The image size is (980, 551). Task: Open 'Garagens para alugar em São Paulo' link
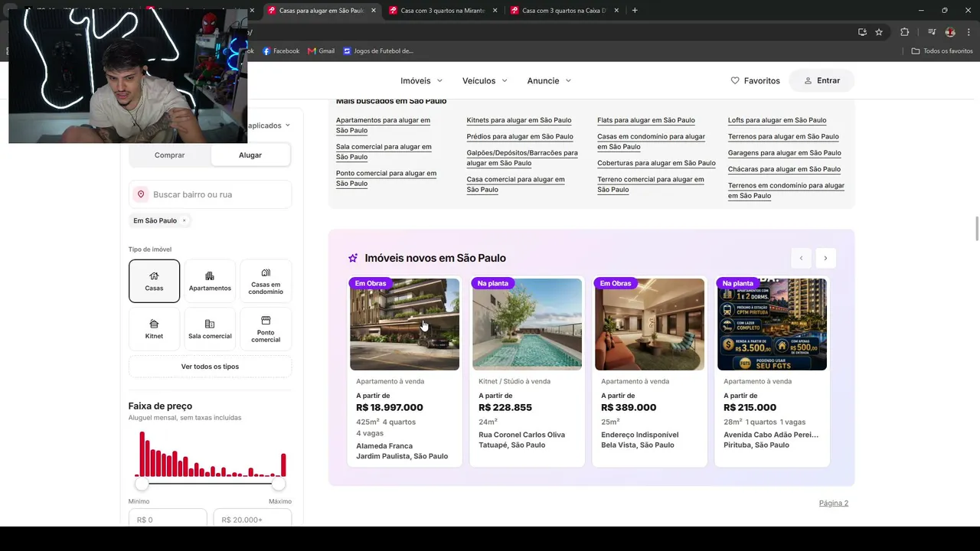tap(784, 153)
